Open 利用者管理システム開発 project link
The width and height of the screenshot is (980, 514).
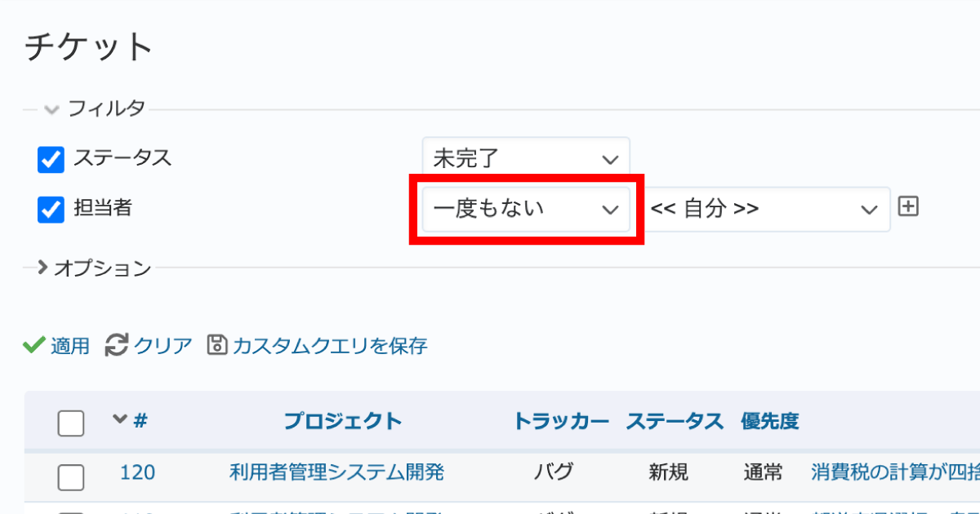[x=336, y=472]
